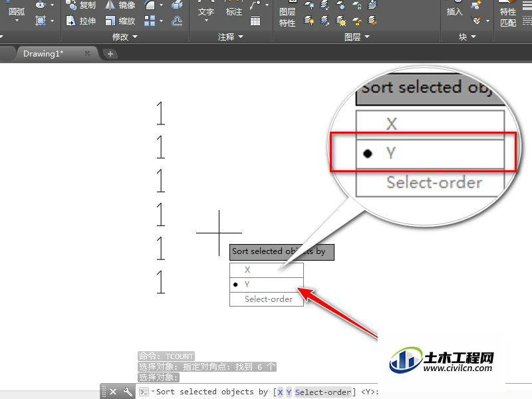Viewport: 532px width, 399px height.
Task: Click X option in command line
Action: pos(280,392)
